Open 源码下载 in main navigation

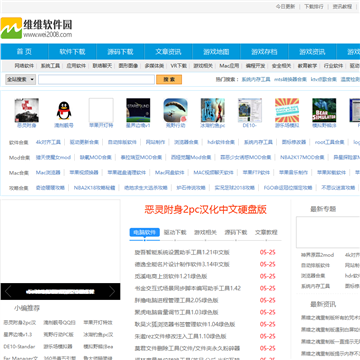[x=120, y=52]
